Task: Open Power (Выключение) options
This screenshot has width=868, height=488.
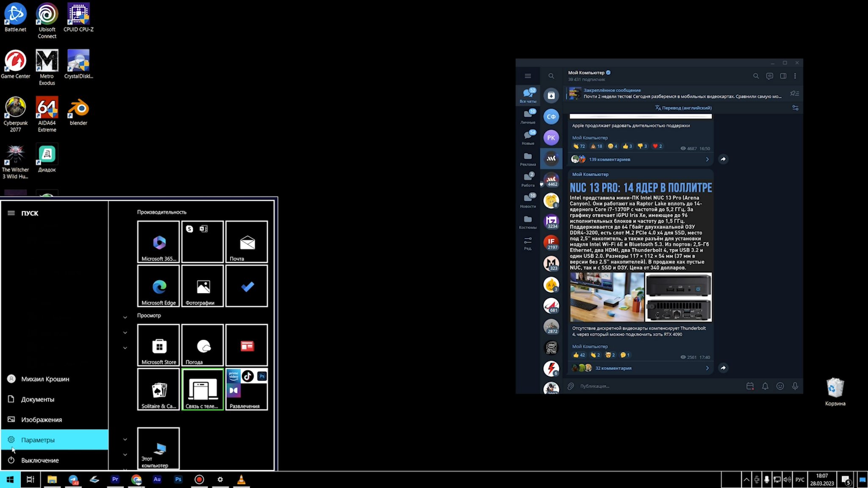Action: [55, 460]
